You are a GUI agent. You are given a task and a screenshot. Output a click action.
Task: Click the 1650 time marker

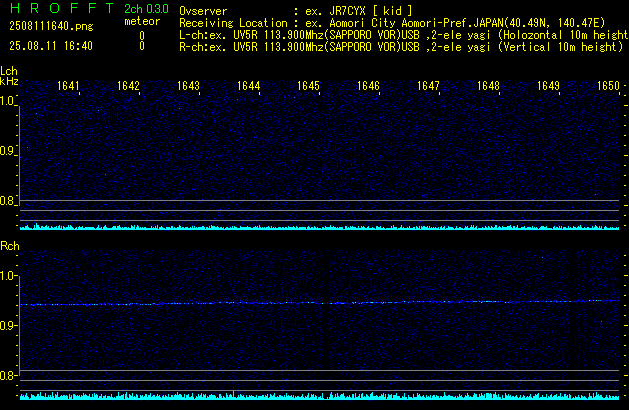point(609,86)
